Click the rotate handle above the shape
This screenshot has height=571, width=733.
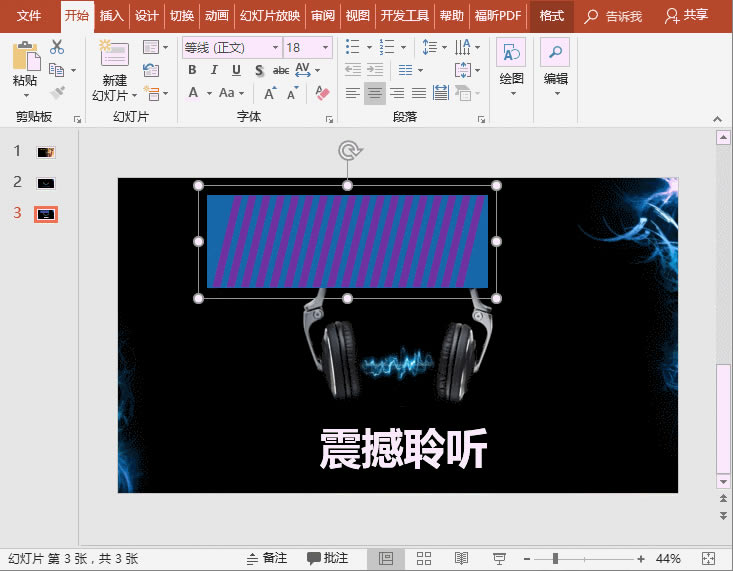(347, 150)
